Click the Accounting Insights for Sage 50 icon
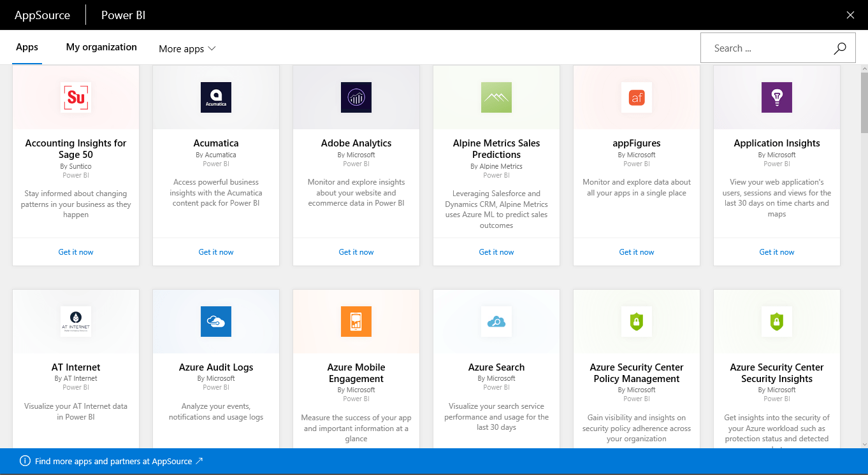Viewport: 868px width, 475px height. [76, 97]
